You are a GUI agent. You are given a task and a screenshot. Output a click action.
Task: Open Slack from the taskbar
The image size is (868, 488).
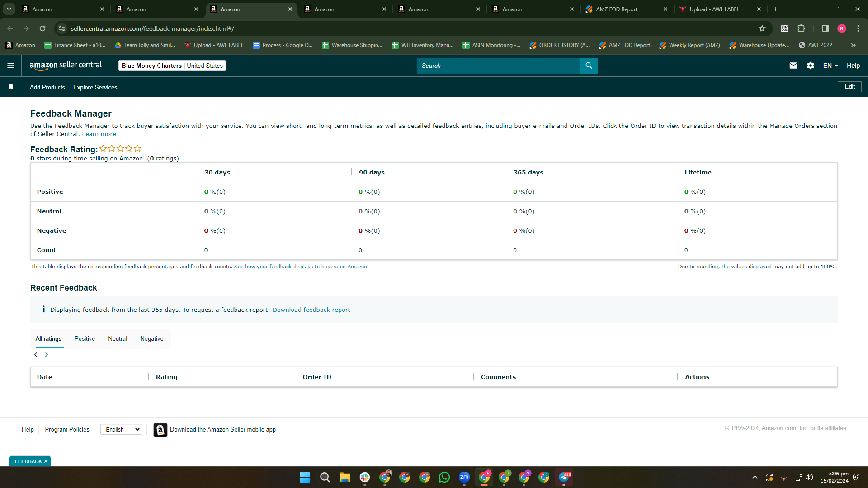pos(365,477)
